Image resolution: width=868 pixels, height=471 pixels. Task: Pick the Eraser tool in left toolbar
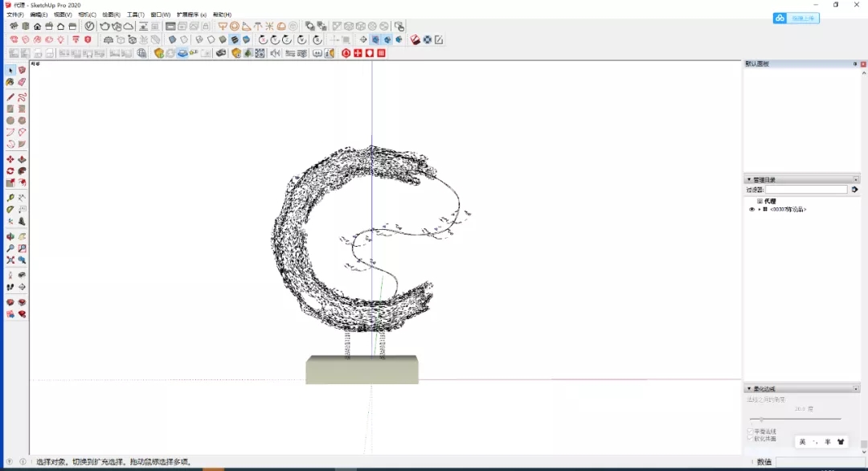22,82
